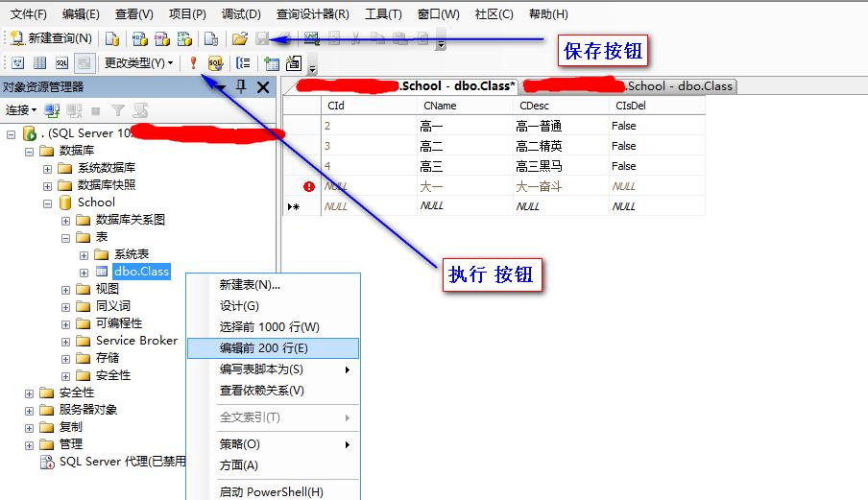Select the 视图 folder

[107, 289]
